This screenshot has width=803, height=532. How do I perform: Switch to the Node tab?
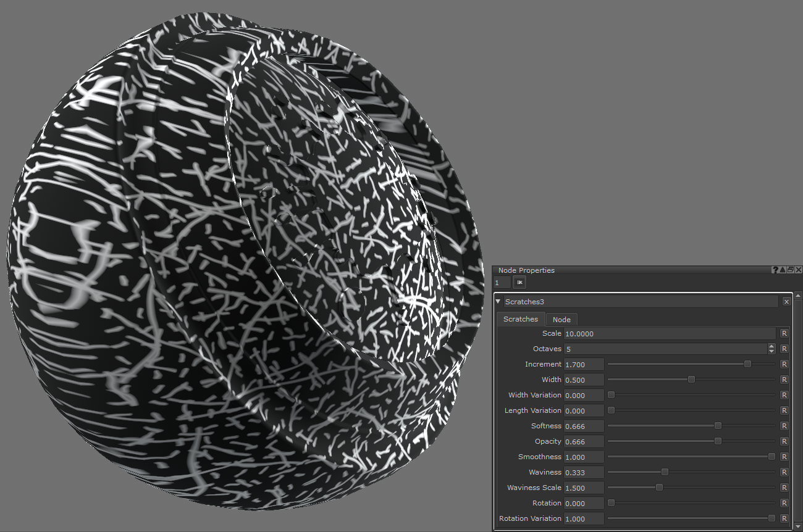coord(561,319)
